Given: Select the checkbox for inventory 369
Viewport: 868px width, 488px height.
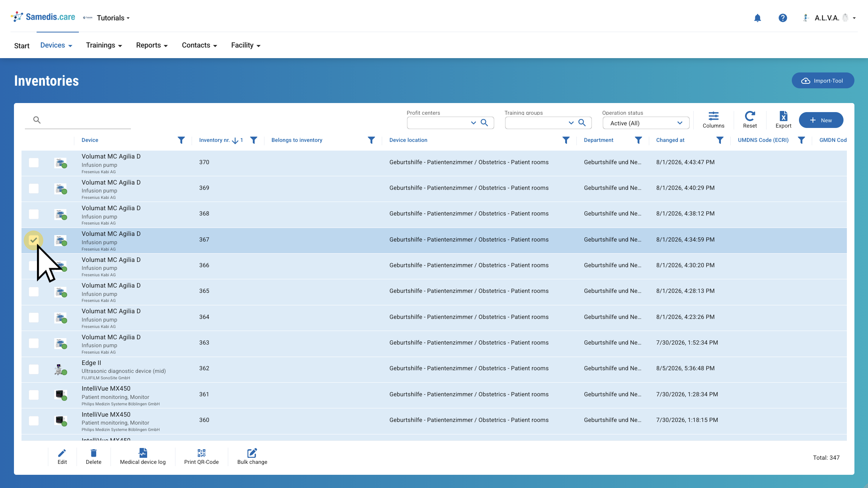Looking at the screenshot, I should coord(34,188).
